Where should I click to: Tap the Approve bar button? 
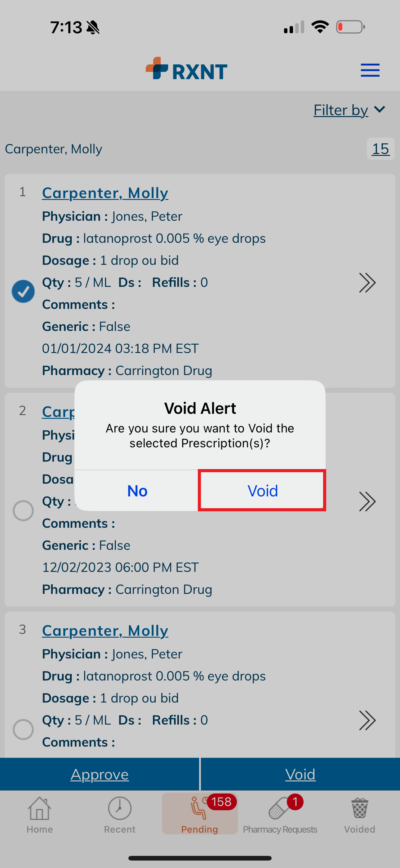(x=100, y=774)
